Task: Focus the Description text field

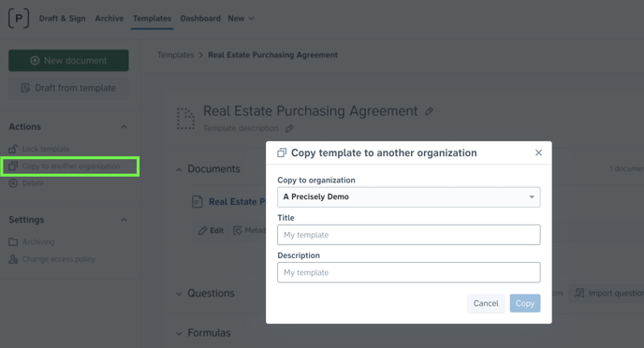Action: (x=409, y=272)
